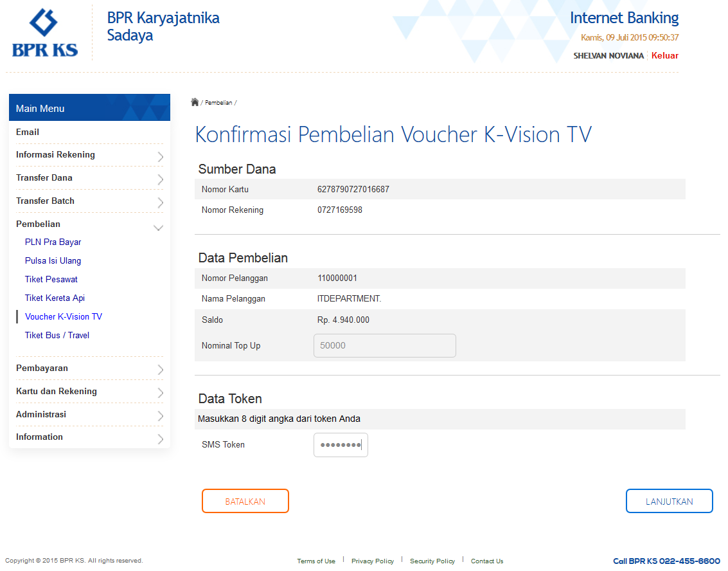Click the Nominal Top Up field
This screenshot has height=571, width=728.
(384, 345)
